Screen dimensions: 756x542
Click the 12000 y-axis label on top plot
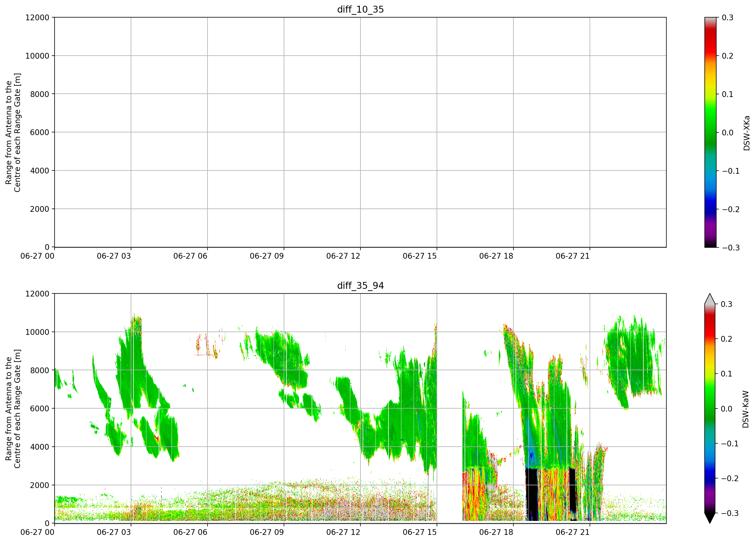tap(37, 18)
